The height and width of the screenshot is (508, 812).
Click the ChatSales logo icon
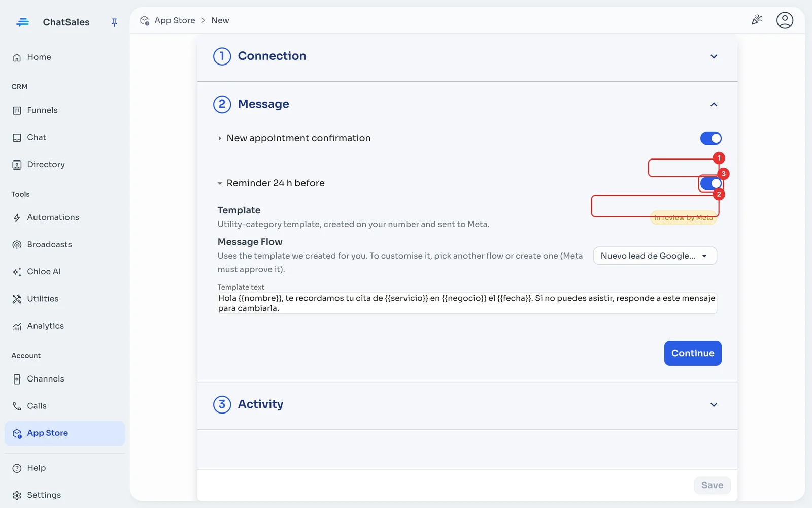22,22
